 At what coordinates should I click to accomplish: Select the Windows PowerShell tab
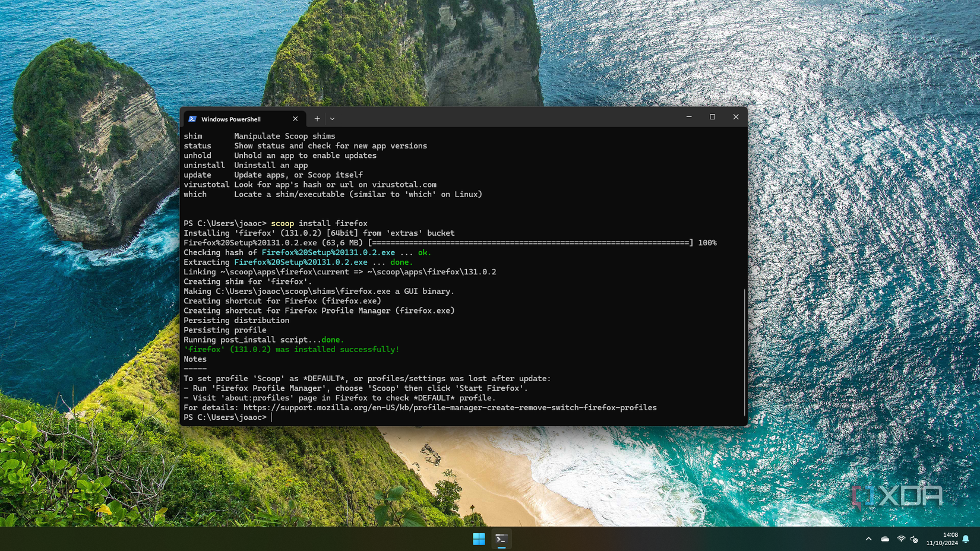click(232, 119)
